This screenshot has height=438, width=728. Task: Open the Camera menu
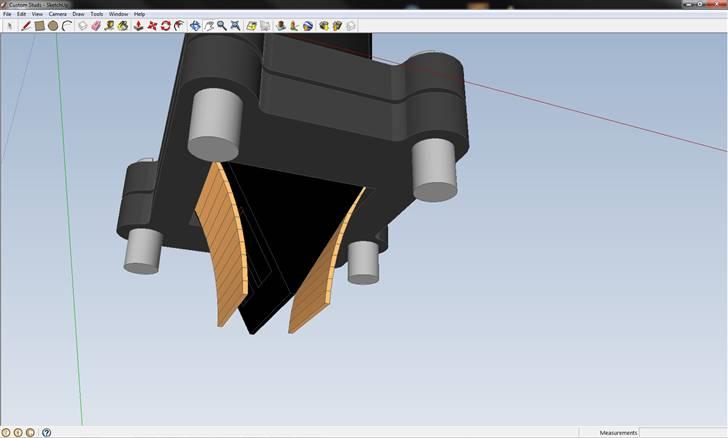[57, 14]
